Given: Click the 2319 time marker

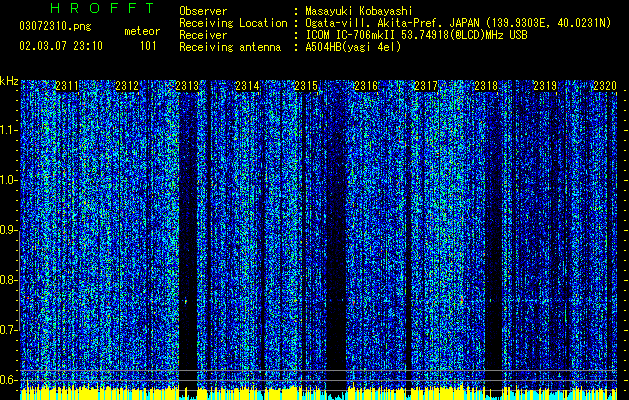Looking at the screenshot, I should click(x=546, y=86).
